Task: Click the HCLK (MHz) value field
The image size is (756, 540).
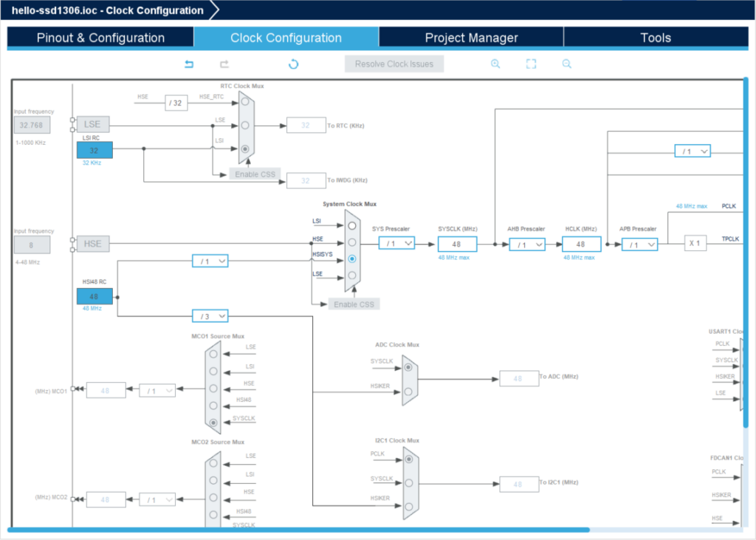Action: 580,245
